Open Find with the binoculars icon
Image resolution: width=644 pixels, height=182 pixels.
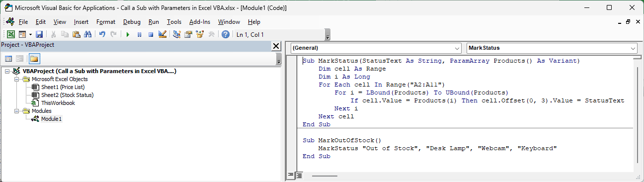[x=87, y=34]
